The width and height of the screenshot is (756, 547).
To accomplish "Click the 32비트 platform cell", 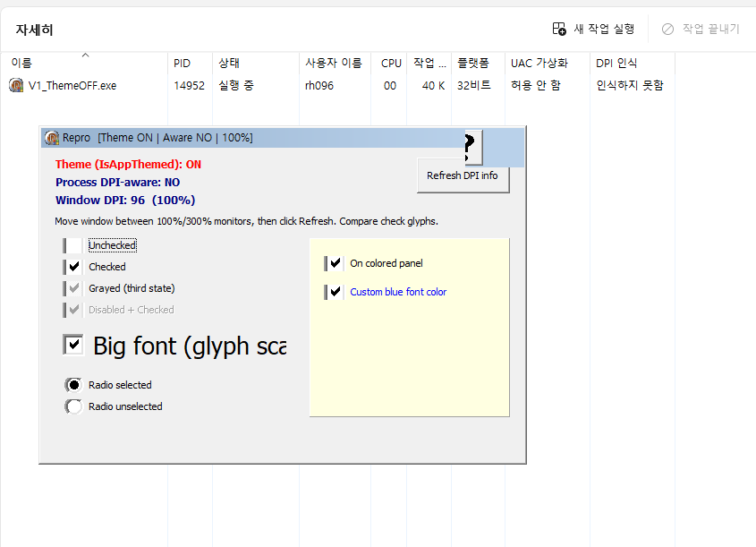I will 474,86.
